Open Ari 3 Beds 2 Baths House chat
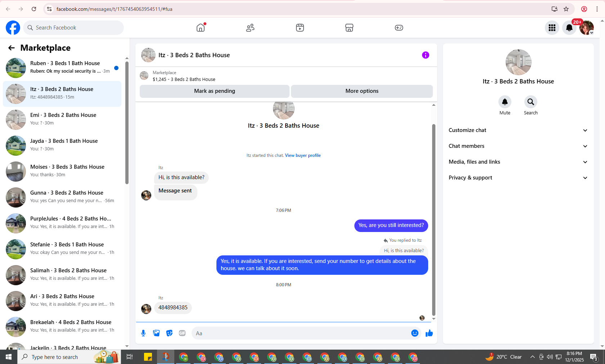The image size is (605, 364). [x=62, y=301]
